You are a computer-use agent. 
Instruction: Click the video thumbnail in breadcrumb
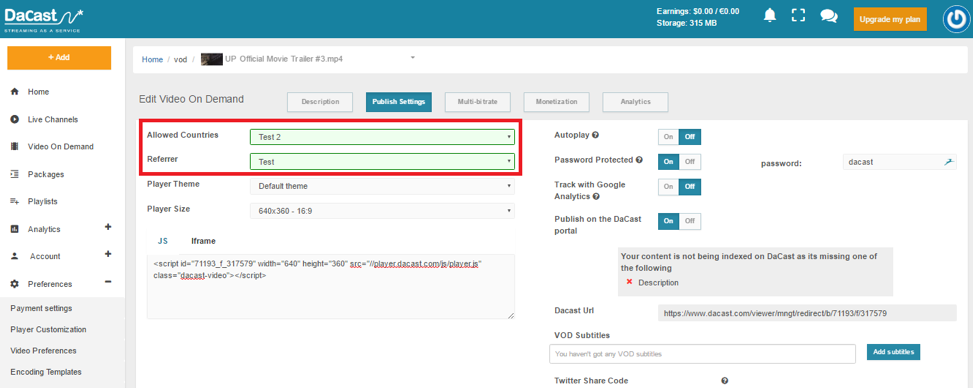pyautogui.click(x=212, y=59)
